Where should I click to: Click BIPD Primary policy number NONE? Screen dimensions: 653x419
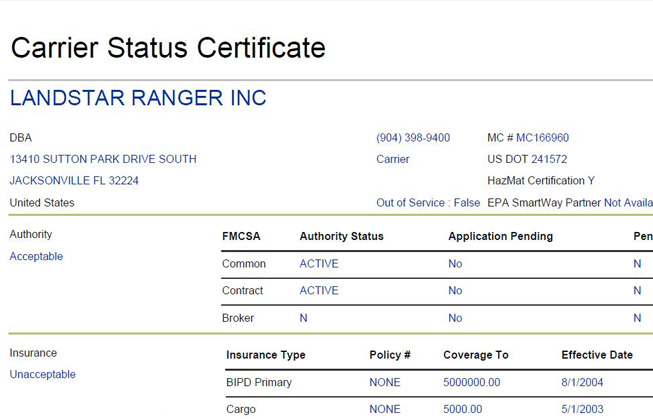pyautogui.click(x=385, y=382)
